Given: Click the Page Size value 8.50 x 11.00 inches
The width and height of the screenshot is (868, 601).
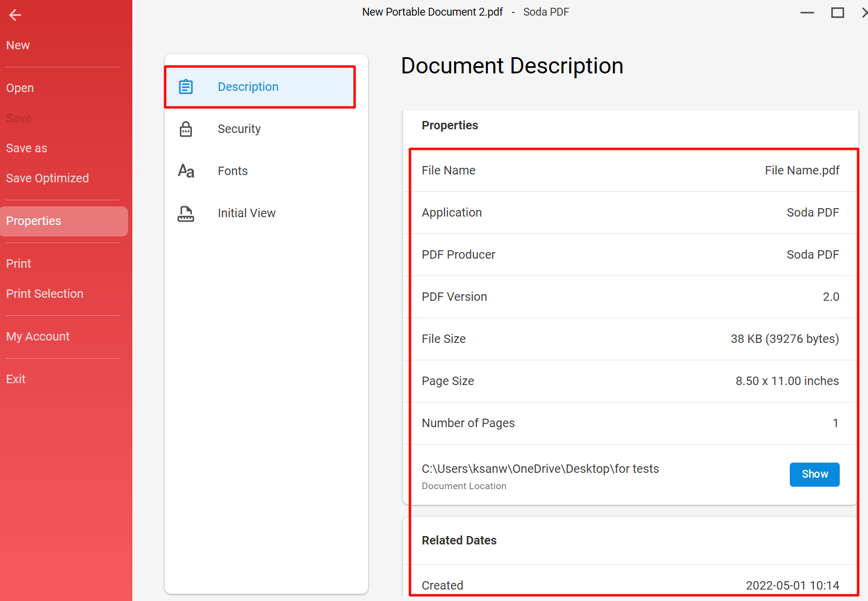Looking at the screenshot, I should click(x=787, y=381).
